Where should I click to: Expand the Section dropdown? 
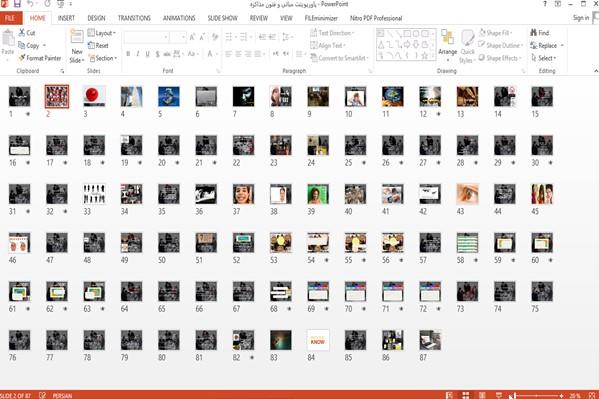point(103,58)
